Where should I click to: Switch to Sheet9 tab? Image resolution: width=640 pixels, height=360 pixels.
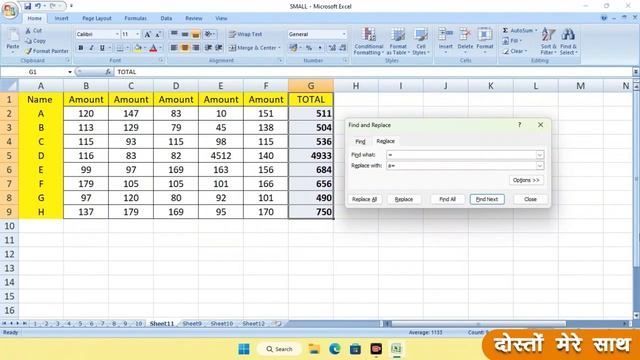[192, 323]
